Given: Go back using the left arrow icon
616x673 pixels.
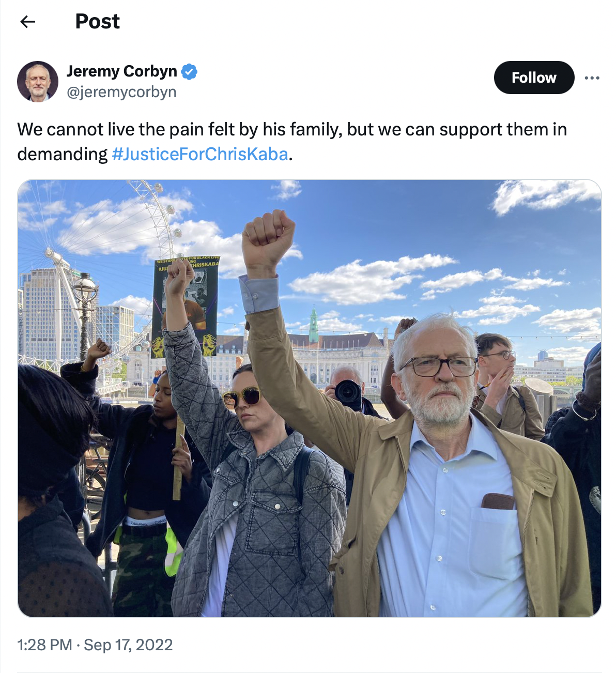Looking at the screenshot, I should pos(27,21).
